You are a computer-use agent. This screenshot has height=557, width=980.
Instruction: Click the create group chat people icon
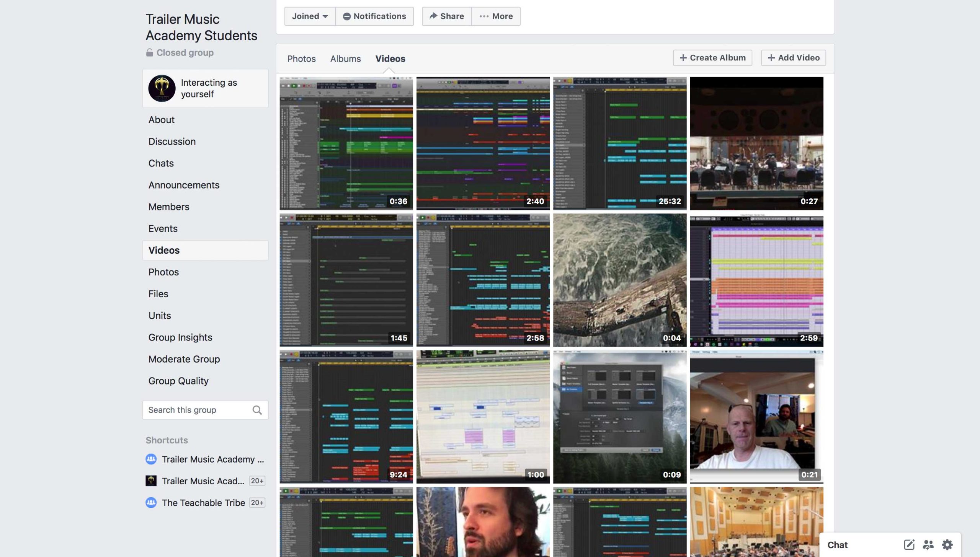pyautogui.click(x=928, y=545)
